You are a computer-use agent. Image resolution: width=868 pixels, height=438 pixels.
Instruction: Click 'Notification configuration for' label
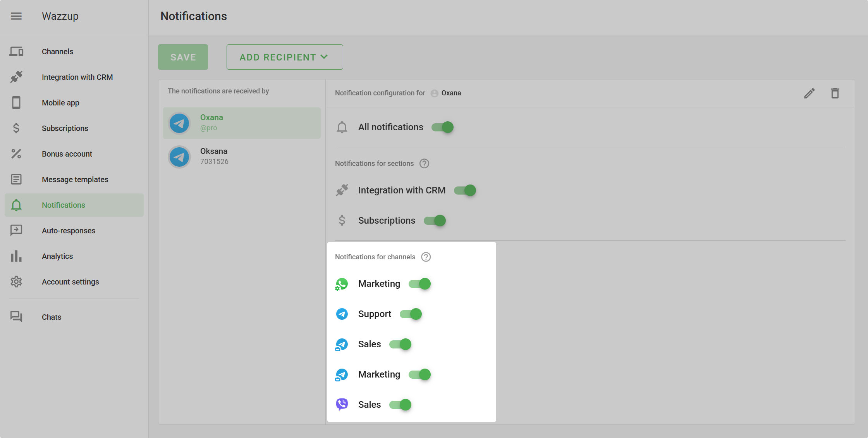point(380,93)
